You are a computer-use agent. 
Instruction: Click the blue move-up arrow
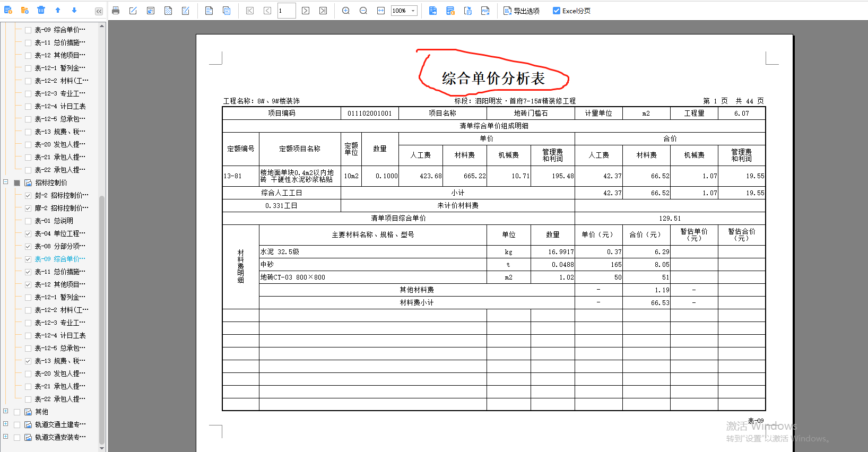click(58, 10)
